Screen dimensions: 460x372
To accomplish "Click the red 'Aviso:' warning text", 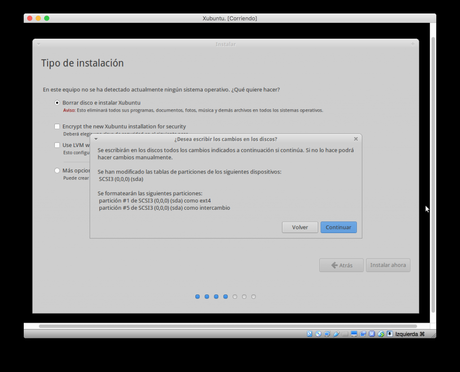I will coord(69,110).
